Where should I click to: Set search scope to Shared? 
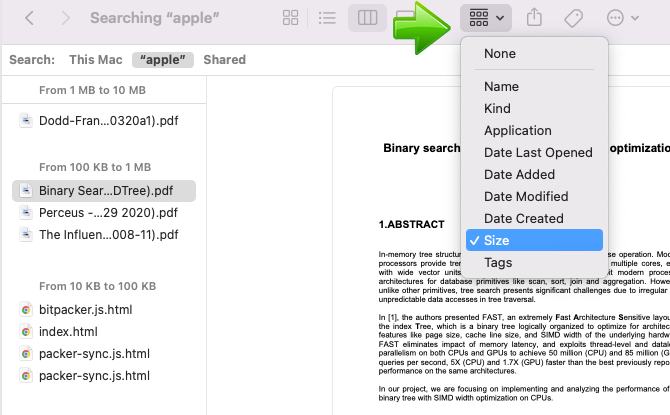coord(224,59)
